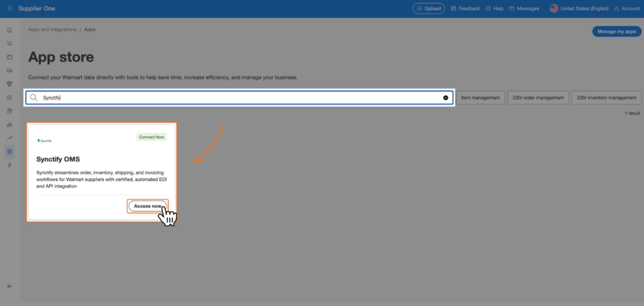The height and width of the screenshot is (306, 644).
Task: Open the Apps and Integrations breadcrumb
Action: (x=52, y=30)
